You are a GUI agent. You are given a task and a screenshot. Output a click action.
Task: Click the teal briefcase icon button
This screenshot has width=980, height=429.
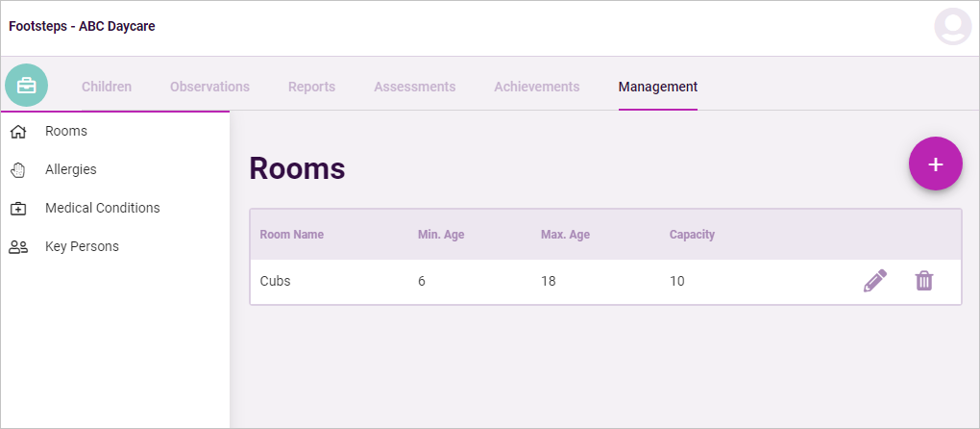click(x=26, y=85)
